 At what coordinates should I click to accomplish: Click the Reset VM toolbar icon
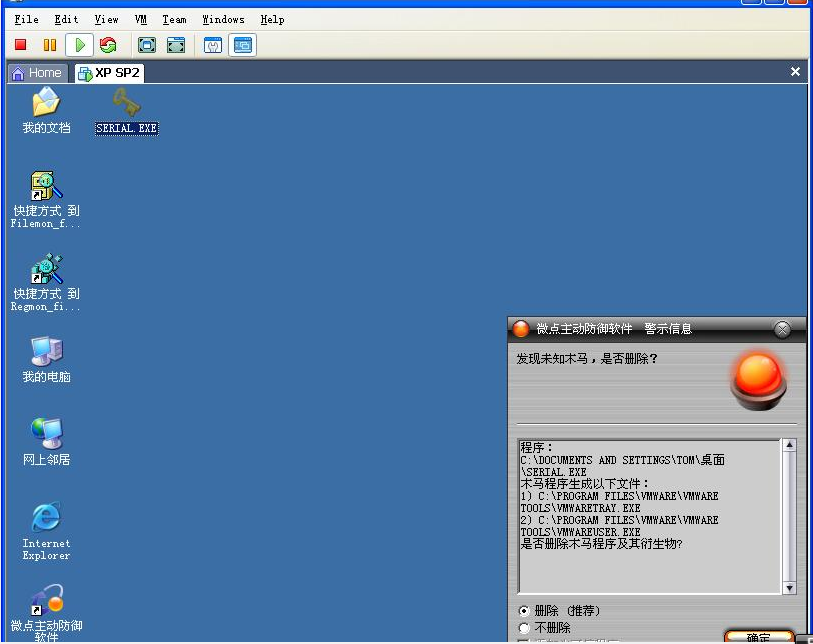[x=108, y=45]
